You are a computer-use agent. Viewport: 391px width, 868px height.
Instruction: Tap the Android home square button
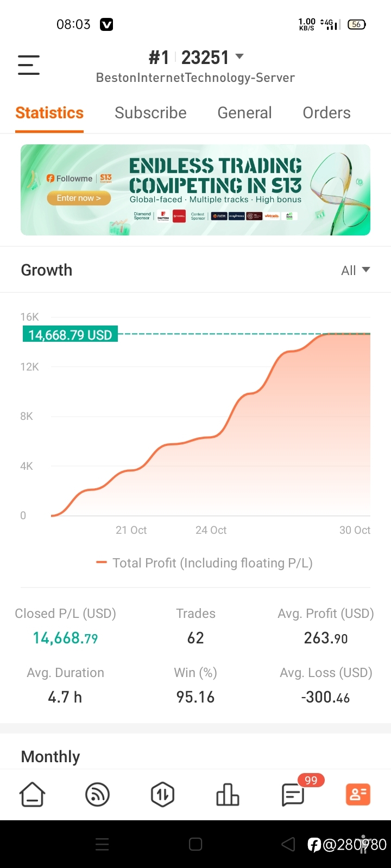195,844
